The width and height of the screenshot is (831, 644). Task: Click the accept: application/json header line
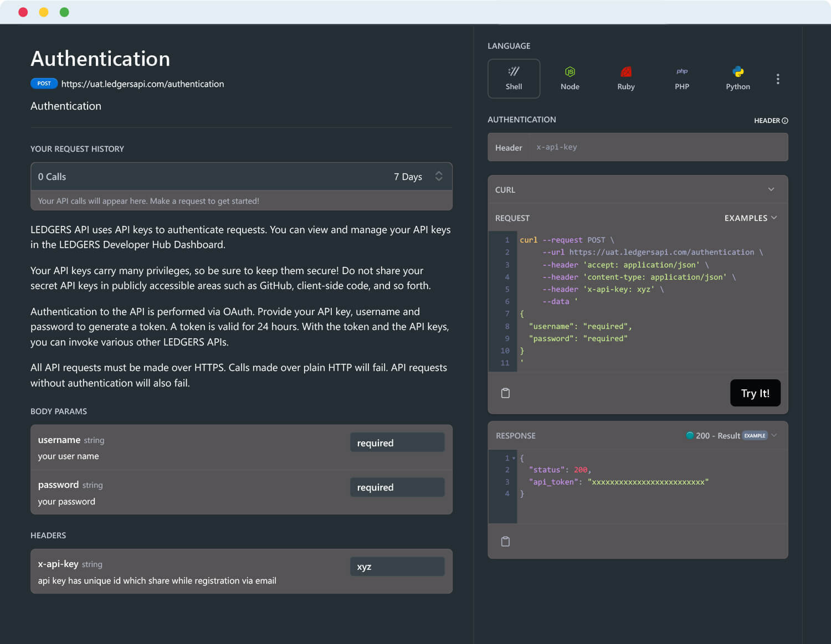coord(625,265)
